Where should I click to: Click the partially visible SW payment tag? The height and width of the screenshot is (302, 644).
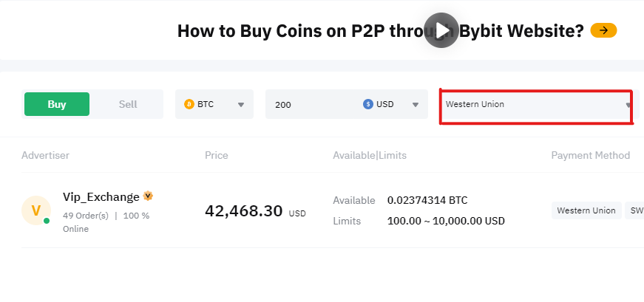tap(634, 210)
